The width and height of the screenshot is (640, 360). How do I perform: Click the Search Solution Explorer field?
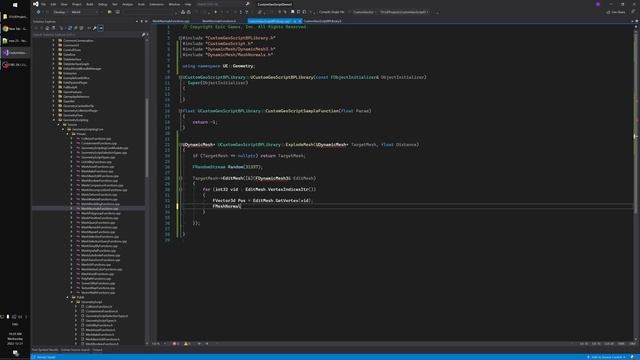(x=87, y=35)
